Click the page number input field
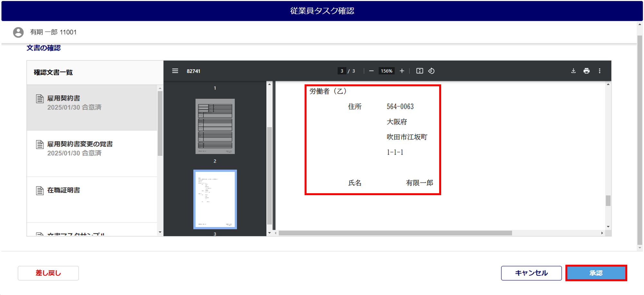 point(342,71)
